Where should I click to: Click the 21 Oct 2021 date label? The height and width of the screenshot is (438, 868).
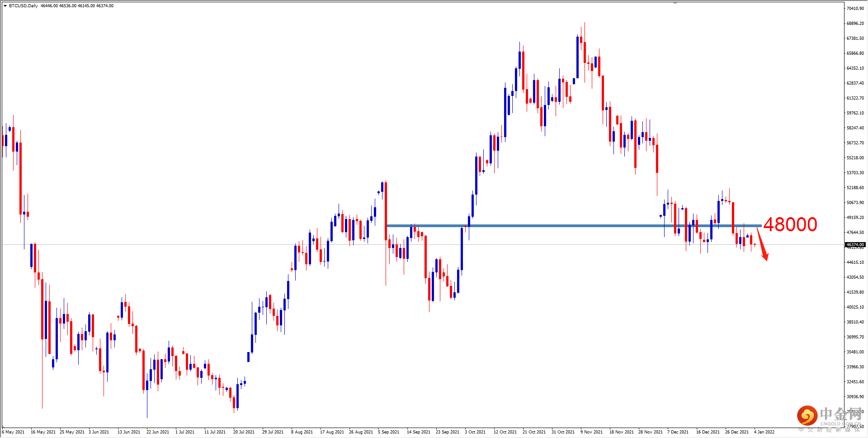534,432
